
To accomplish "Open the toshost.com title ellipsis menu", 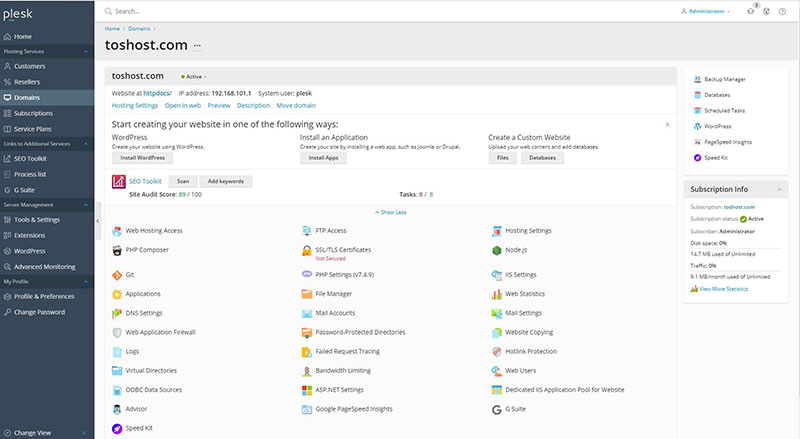I will tap(197, 45).
